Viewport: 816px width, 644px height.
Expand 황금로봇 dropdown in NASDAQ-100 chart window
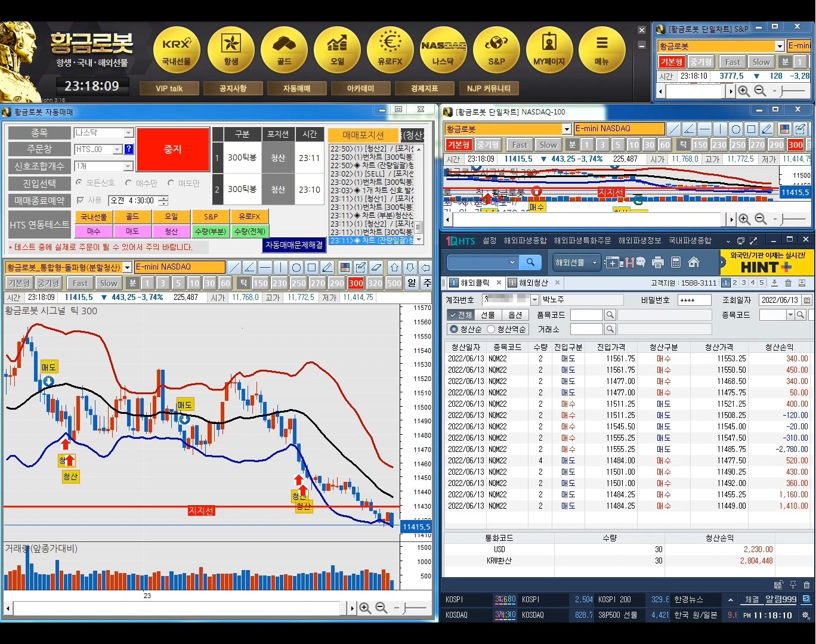pos(567,129)
